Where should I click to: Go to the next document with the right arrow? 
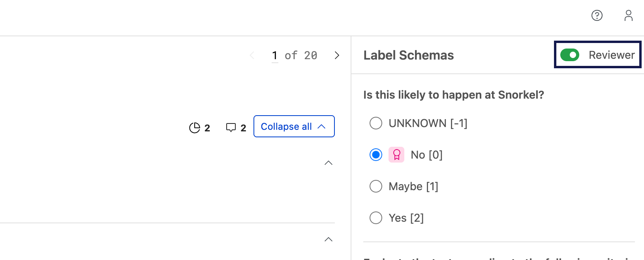(x=337, y=55)
